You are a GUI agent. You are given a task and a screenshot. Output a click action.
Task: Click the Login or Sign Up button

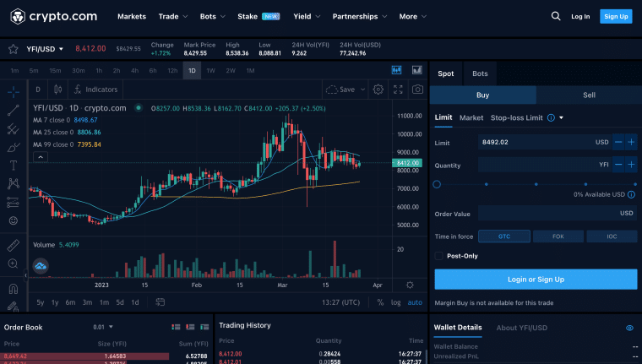pyautogui.click(x=536, y=280)
